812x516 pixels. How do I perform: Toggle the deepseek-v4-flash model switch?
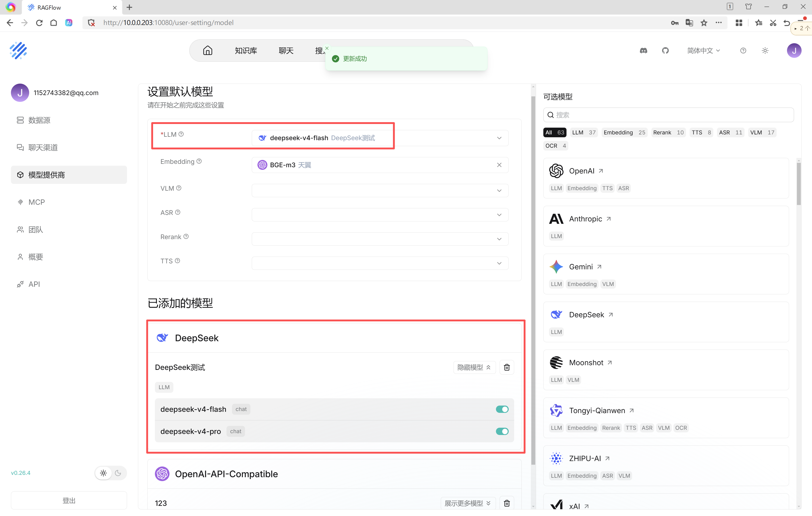502,409
